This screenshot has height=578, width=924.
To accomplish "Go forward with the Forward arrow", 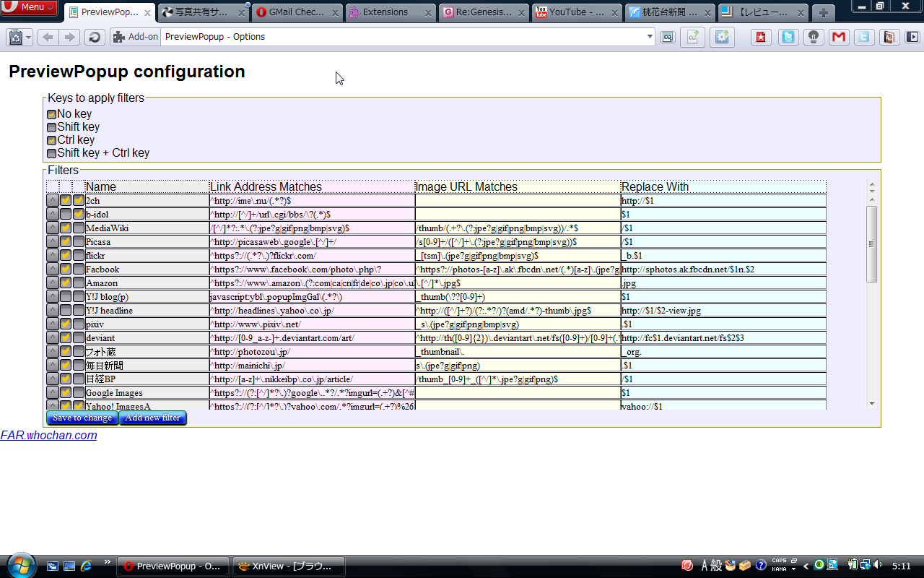I will (69, 38).
